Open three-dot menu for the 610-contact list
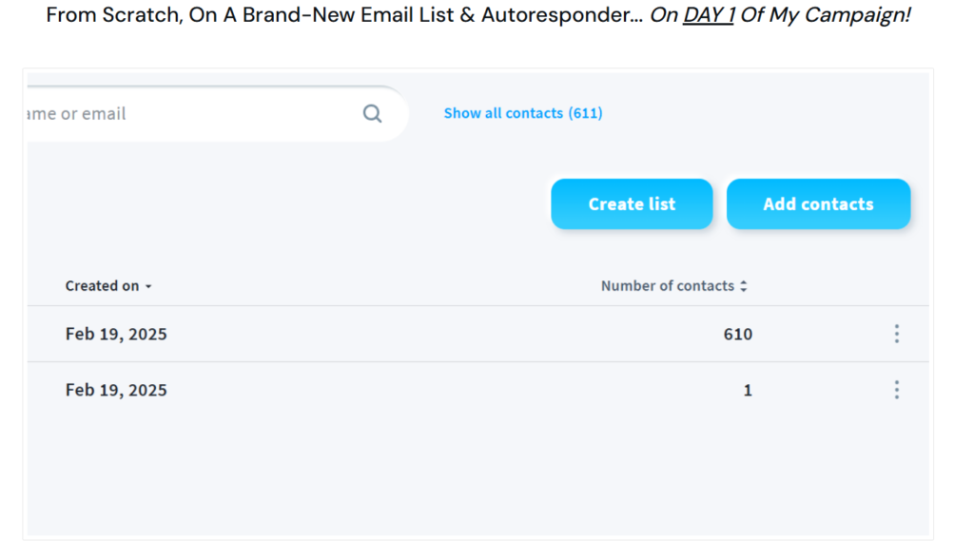The width and height of the screenshot is (974, 560). 896,334
